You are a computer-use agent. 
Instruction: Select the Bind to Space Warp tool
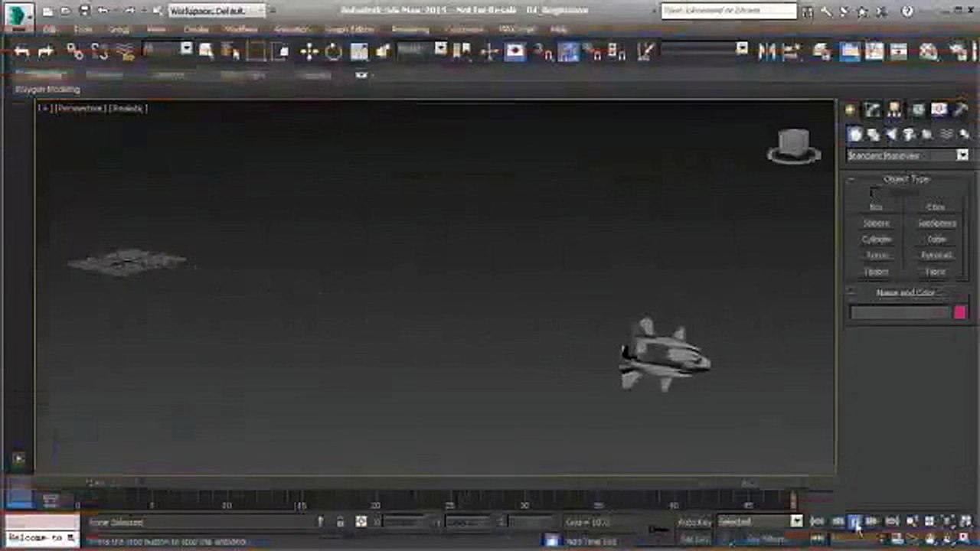tap(126, 51)
